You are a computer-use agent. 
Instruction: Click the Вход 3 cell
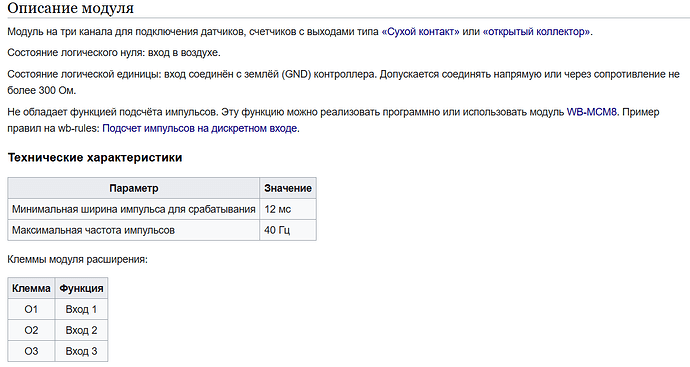point(81,351)
